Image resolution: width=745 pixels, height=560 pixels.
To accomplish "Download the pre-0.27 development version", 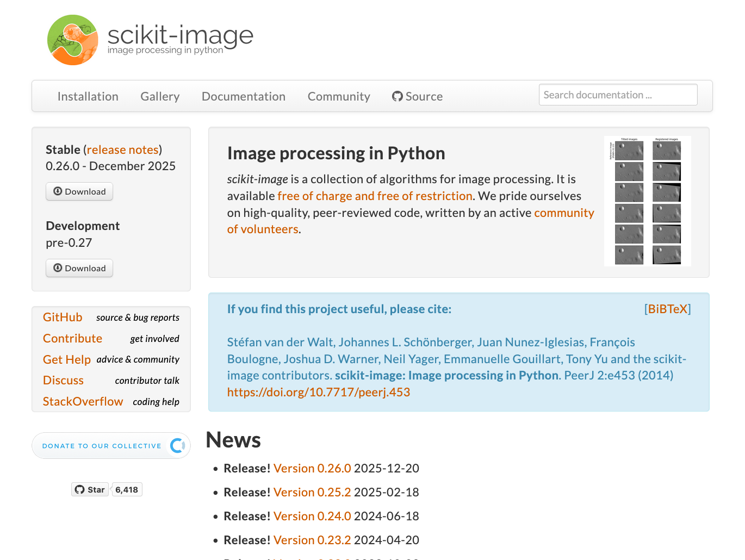I will (79, 268).
